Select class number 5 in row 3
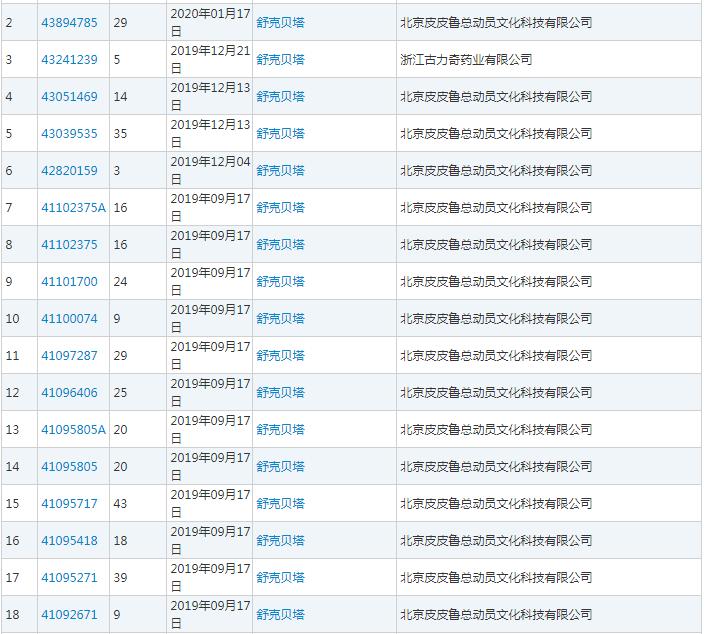 (117, 59)
